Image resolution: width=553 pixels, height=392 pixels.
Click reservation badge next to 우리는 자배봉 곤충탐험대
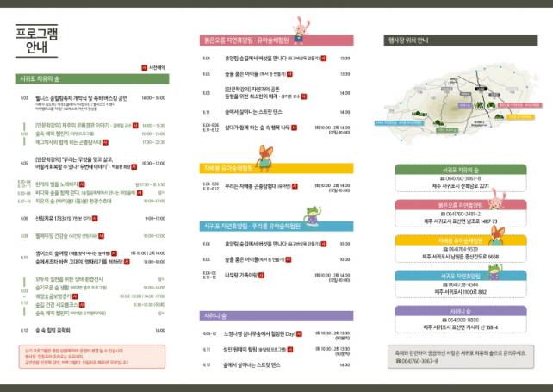point(299,185)
